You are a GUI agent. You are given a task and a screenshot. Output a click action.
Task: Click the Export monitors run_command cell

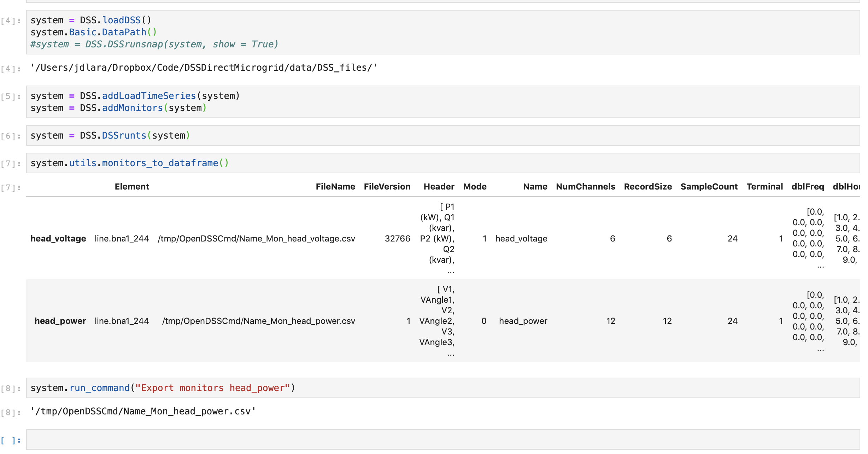[163, 388]
